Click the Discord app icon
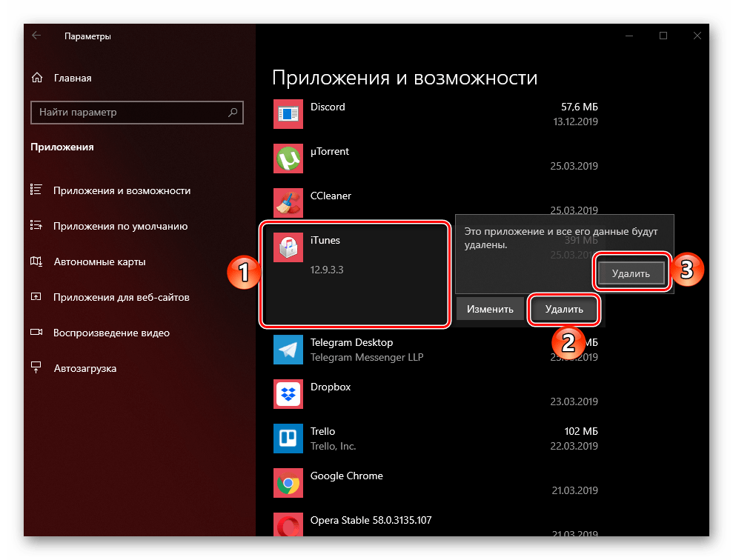The width and height of the screenshot is (733, 560). tap(288, 114)
